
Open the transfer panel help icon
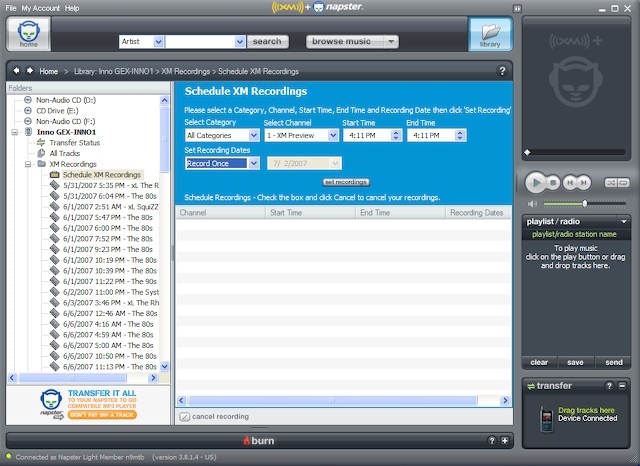(609, 386)
